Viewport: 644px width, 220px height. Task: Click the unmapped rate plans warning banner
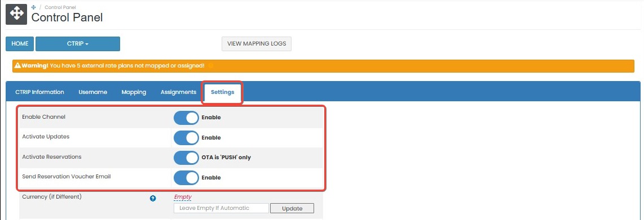point(323,65)
